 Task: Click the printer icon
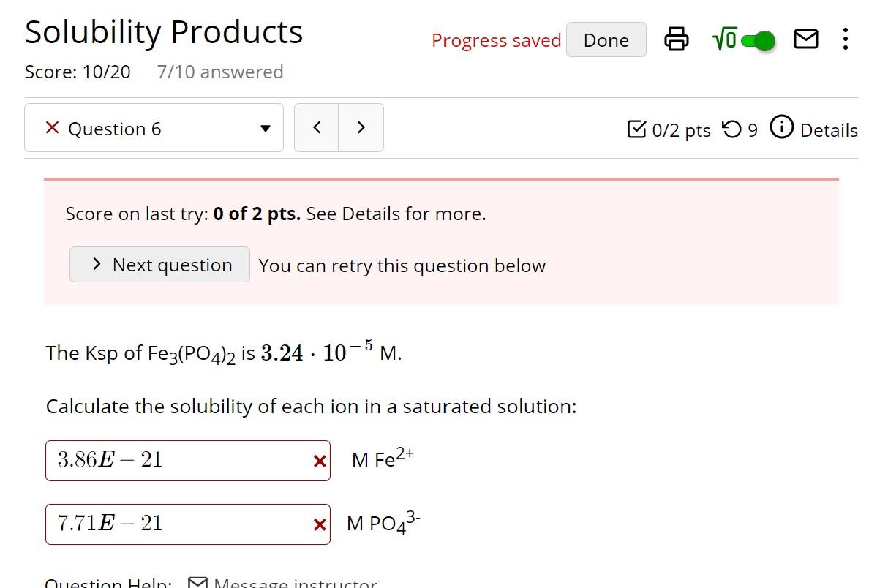[676, 39]
